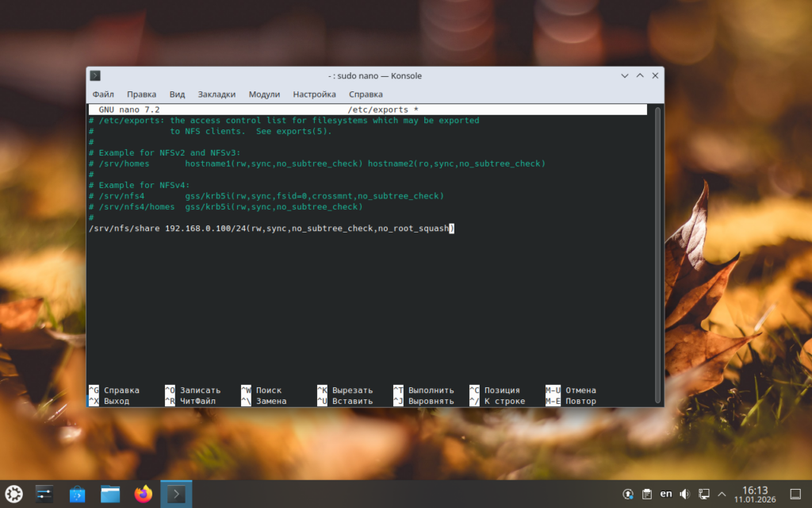
Task: Click the Konsole window title icon
Action: (95, 75)
